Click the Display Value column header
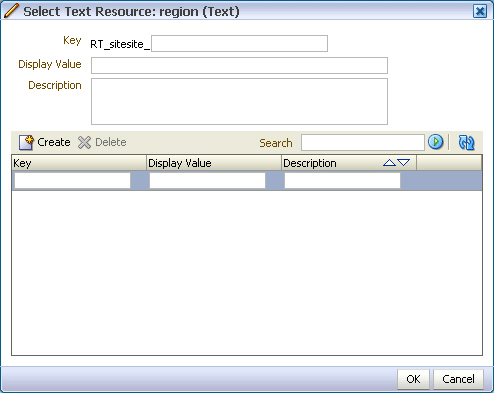Screen dimensions: 494x393 point(214,163)
